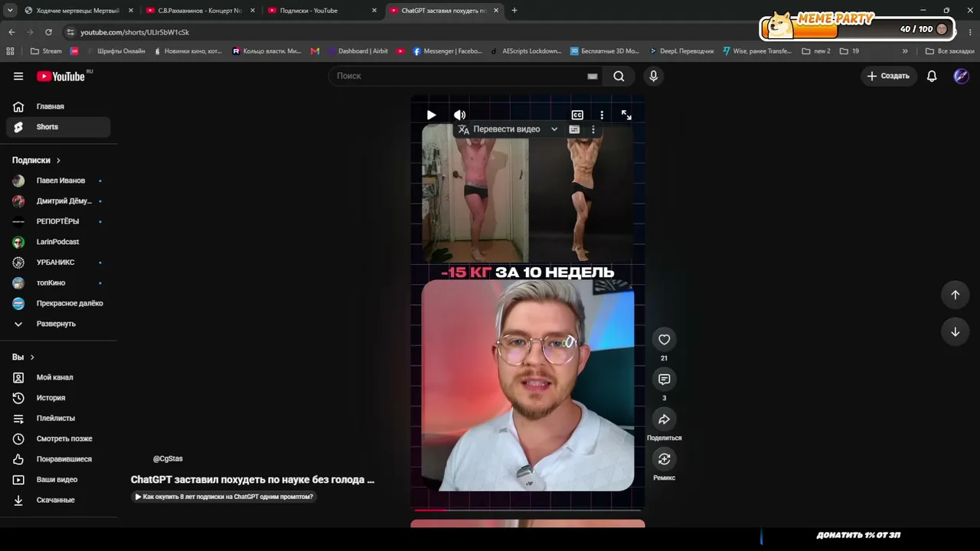Open the Павел Иванов channel subscription
The width and height of the screenshot is (980, 551).
coord(58,181)
